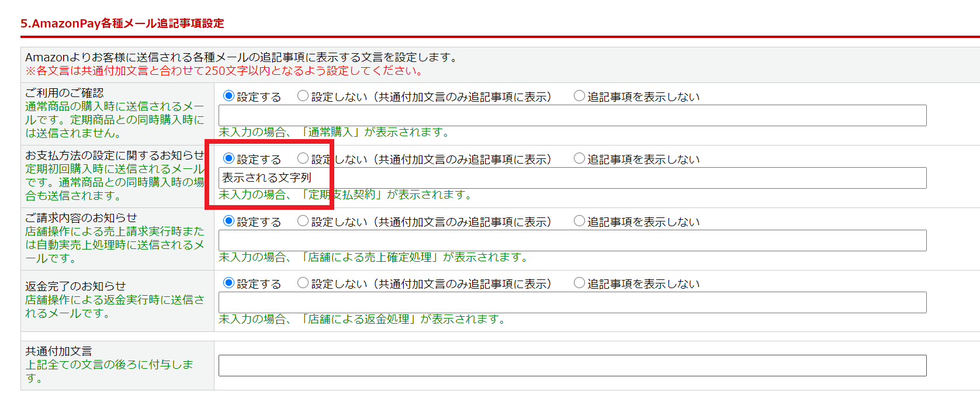Click the 共通付加文言 input field
This screenshot has height=405, width=980.
572,365
